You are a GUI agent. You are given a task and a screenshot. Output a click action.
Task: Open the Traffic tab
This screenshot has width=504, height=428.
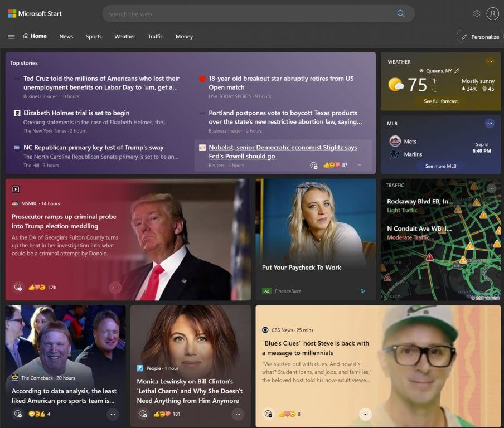tap(155, 37)
